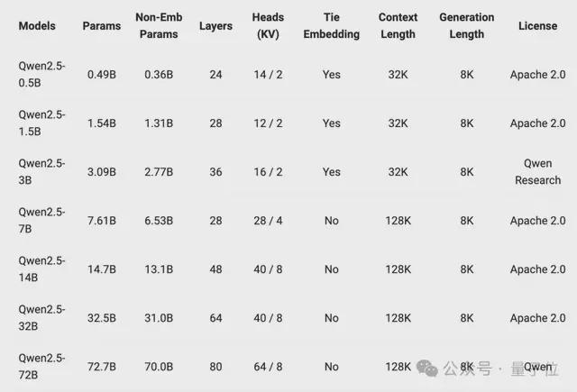This screenshot has width=577, height=392.
Task: Click the Non-Emb Params header
Action: point(159,26)
